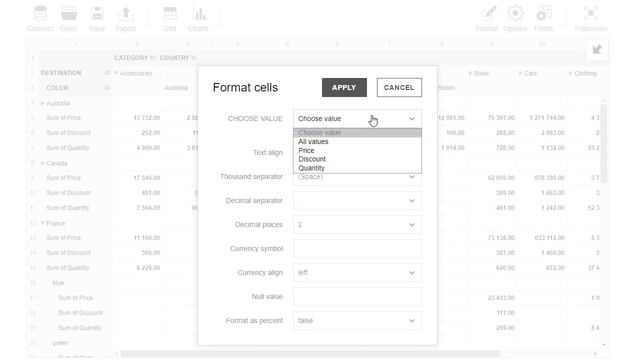
Task: Click the COLOR field filter gear
Action: (x=107, y=88)
